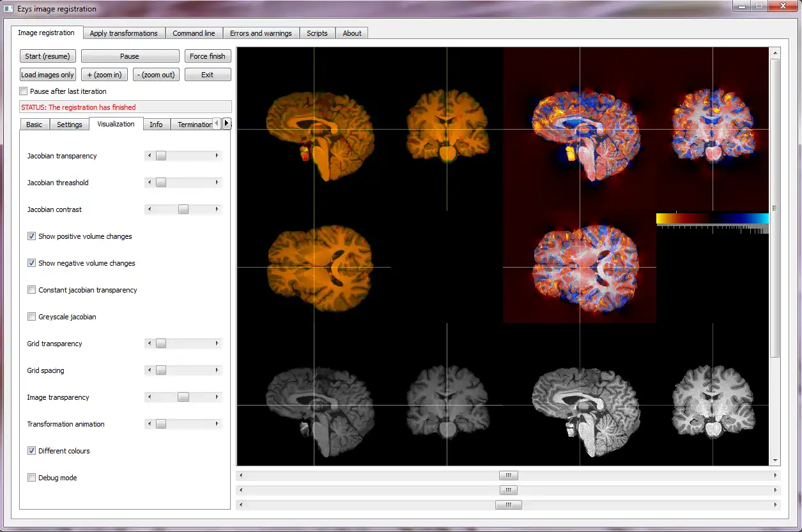
Task: Uncheck Different colours option
Action: (32, 451)
